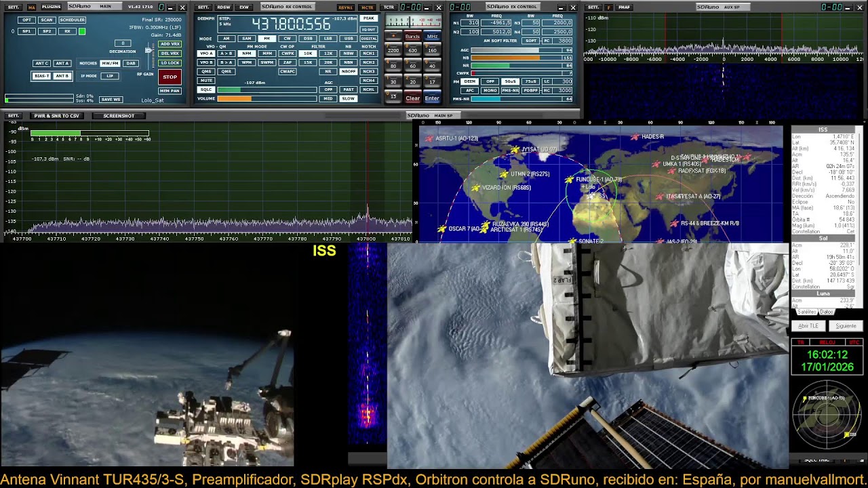The image size is (868, 488).
Task: Toggle BIAS-T in Main panel
Action: [x=41, y=76]
